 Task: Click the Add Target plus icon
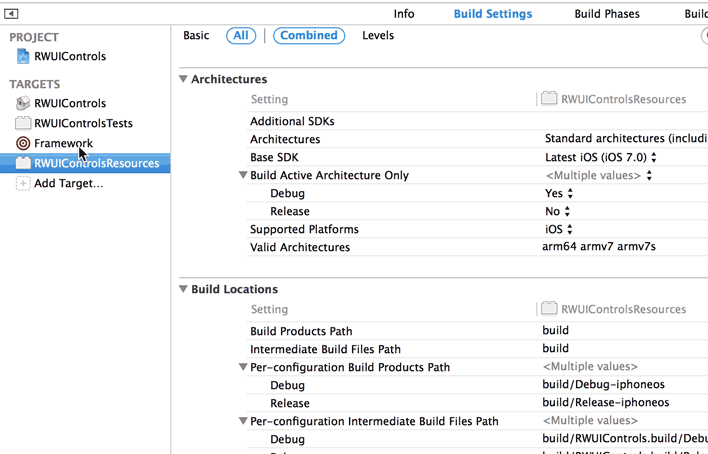(23, 183)
